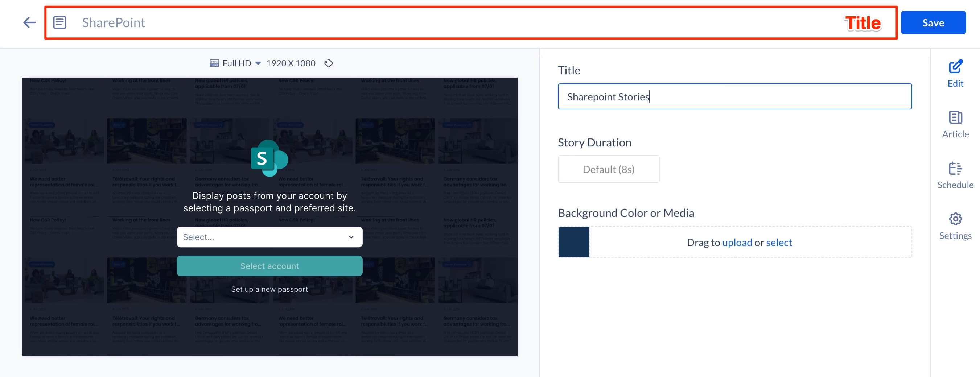Viewport: 980px width, 377px height.
Task: Click the 1920 X 1080 resolution text
Action: point(291,63)
